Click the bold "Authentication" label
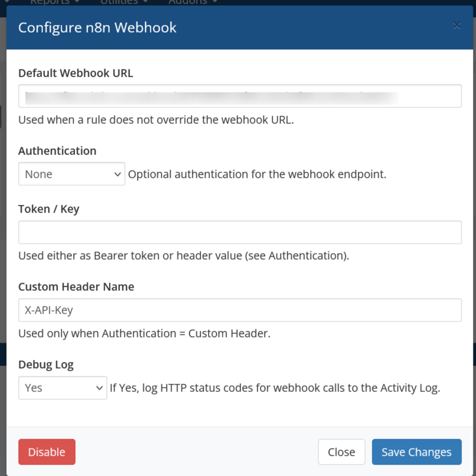 pyautogui.click(x=57, y=151)
